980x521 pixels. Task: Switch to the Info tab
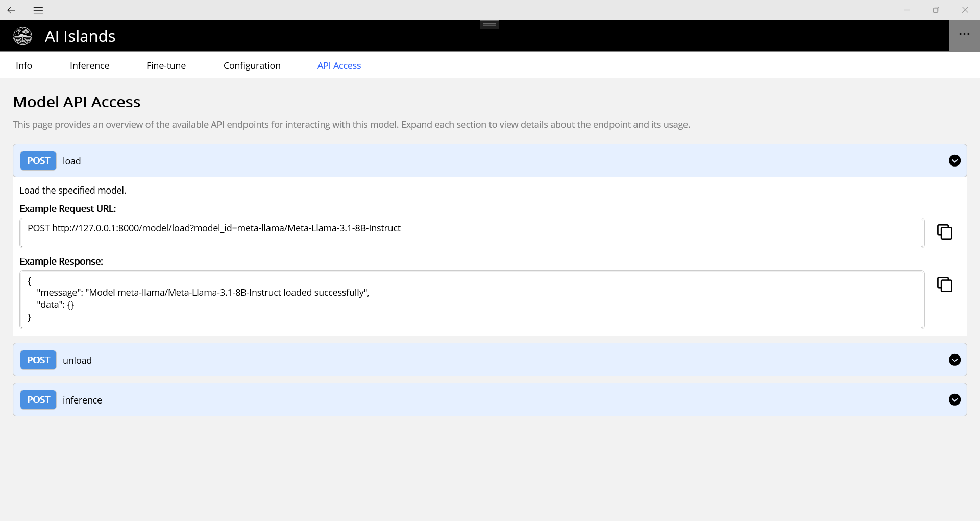[x=24, y=65]
